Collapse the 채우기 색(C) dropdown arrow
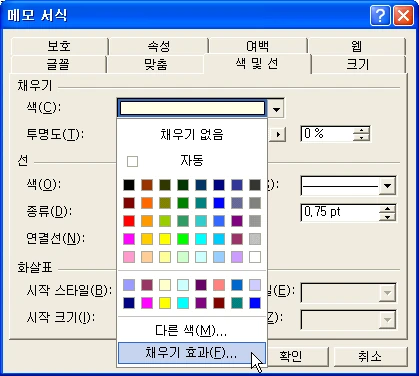 point(276,109)
